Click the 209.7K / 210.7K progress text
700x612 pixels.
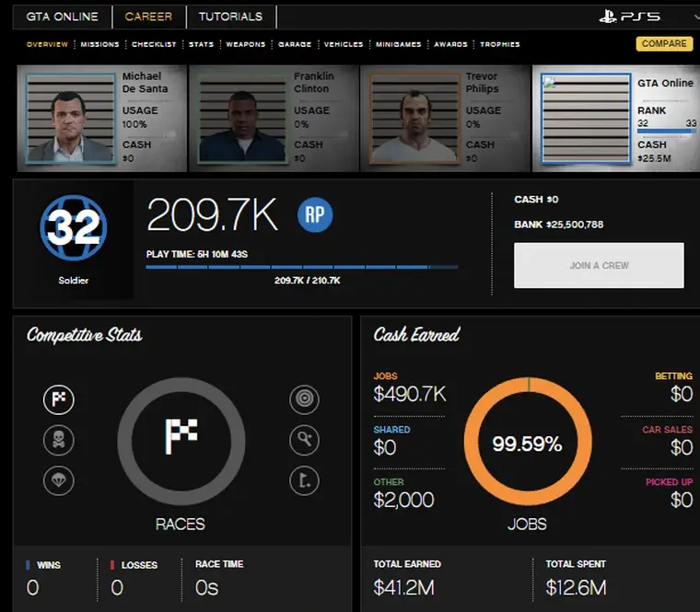(x=307, y=281)
